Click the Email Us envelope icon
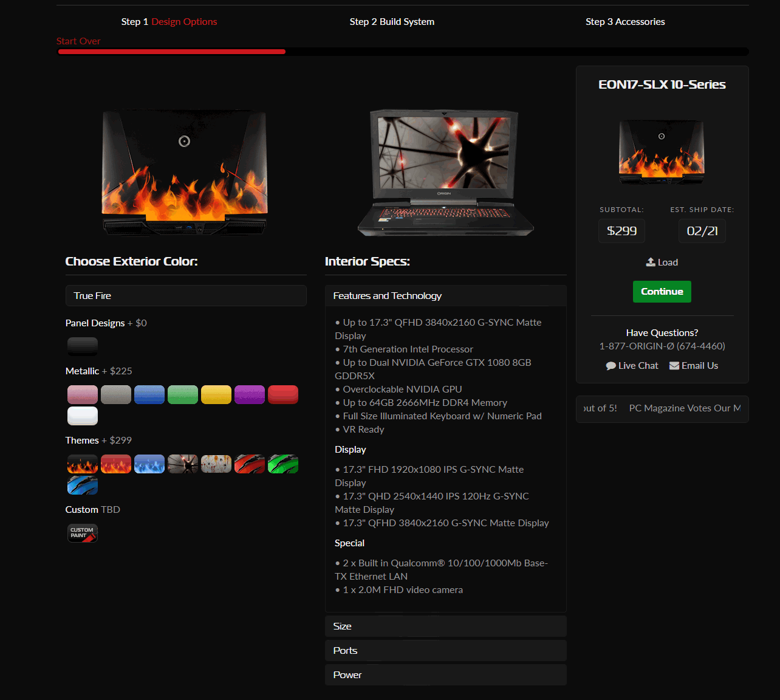This screenshot has height=700, width=780. pos(674,366)
